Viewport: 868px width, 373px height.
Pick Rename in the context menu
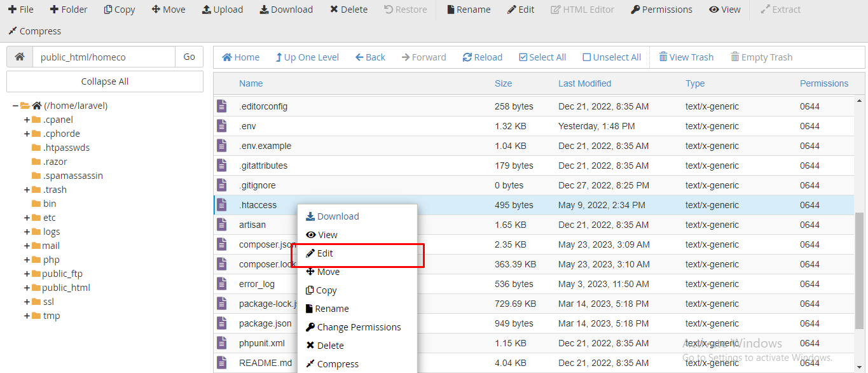tap(331, 309)
